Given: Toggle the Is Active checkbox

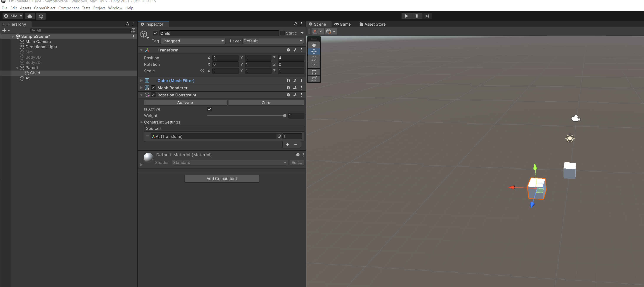Looking at the screenshot, I should coord(209,109).
